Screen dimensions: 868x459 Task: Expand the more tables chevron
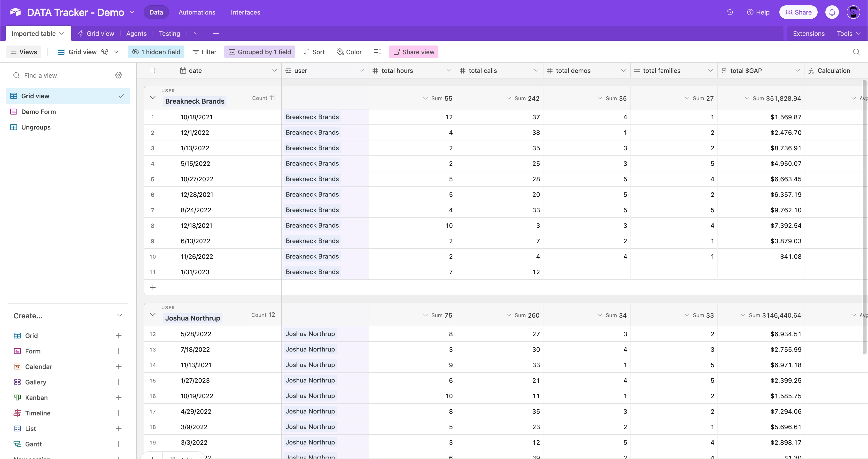pos(196,33)
